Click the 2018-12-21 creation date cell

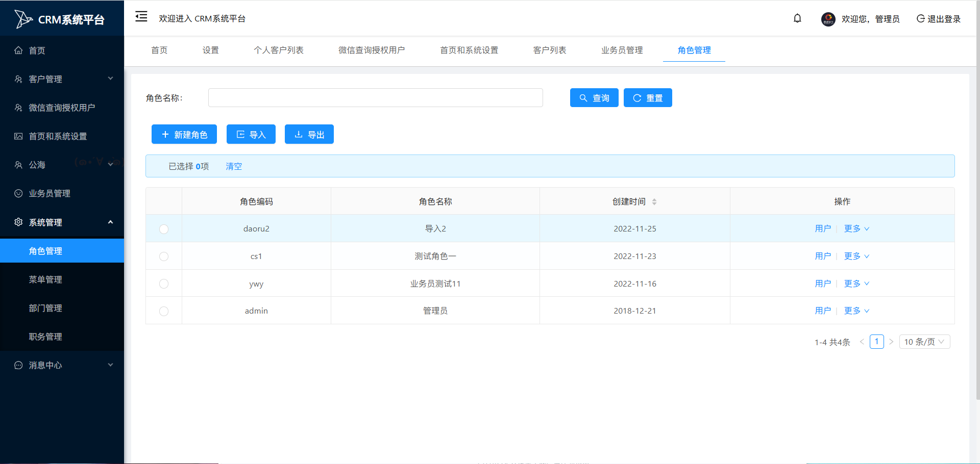(x=635, y=311)
